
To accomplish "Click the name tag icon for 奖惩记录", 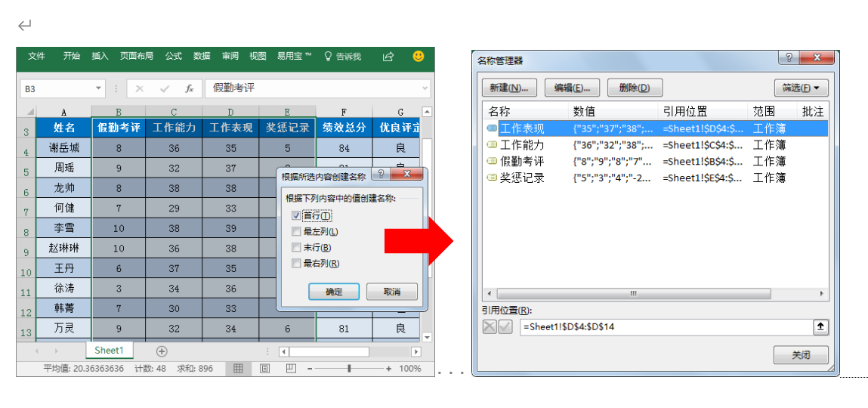I will click(492, 178).
